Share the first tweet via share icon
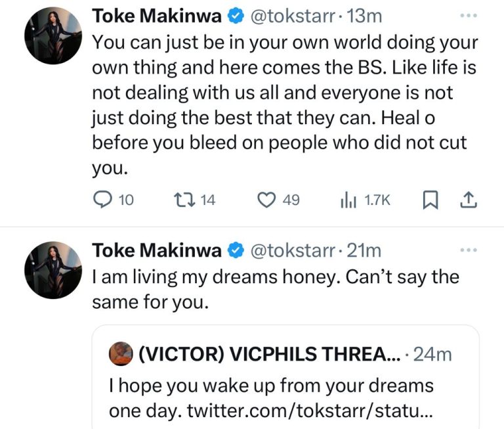Image resolution: width=504 pixels, height=429 pixels. click(x=469, y=200)
